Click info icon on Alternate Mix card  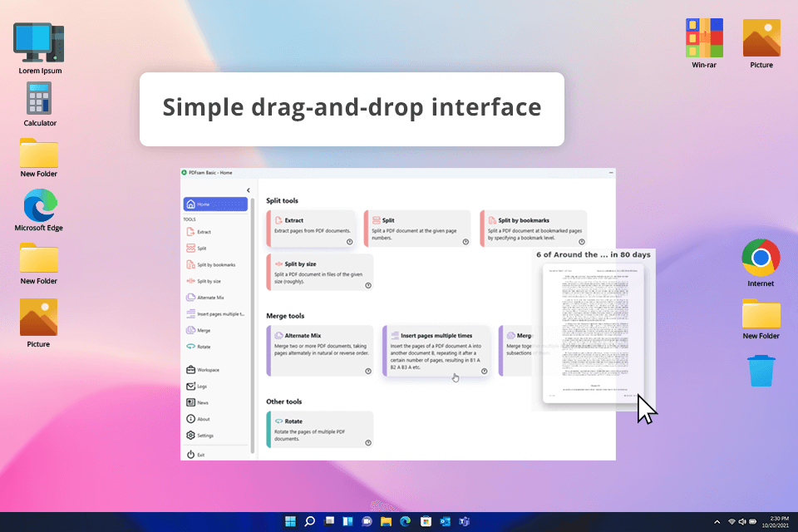click(x=368, y=371)
